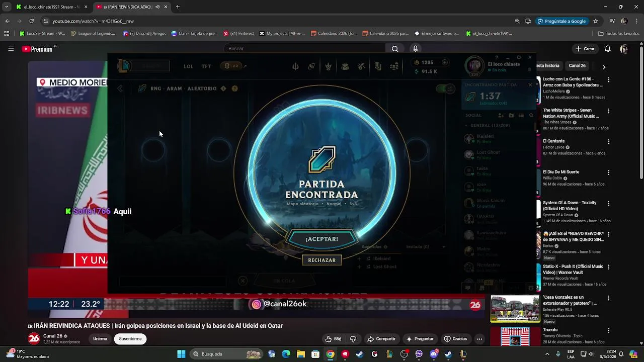This screenshot has width=644, height=362.
Task: Show more filter chips with right arrow
Action: click(604, 66)
